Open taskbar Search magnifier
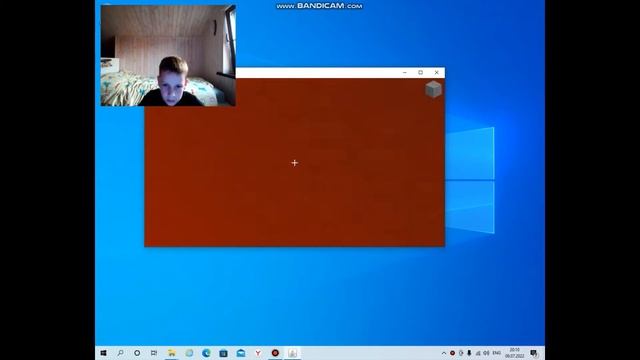 click(120, 353)
